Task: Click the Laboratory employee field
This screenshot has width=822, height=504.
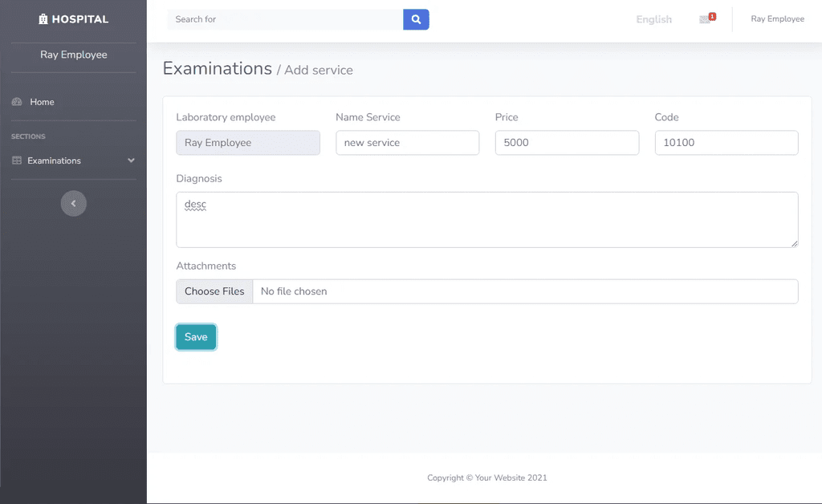Action: pyautogui.click(x=248, y=143)
